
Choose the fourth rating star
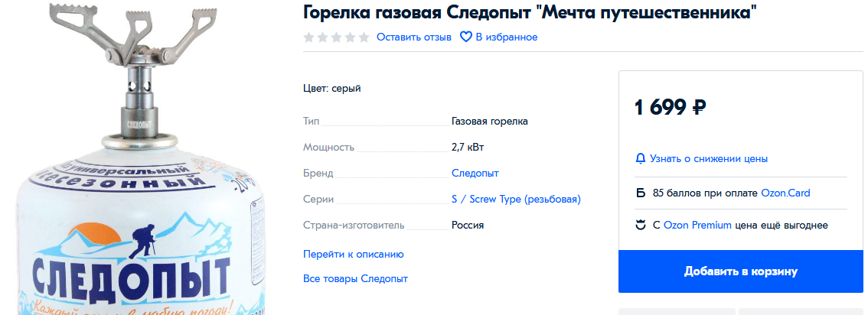(351, 37)
